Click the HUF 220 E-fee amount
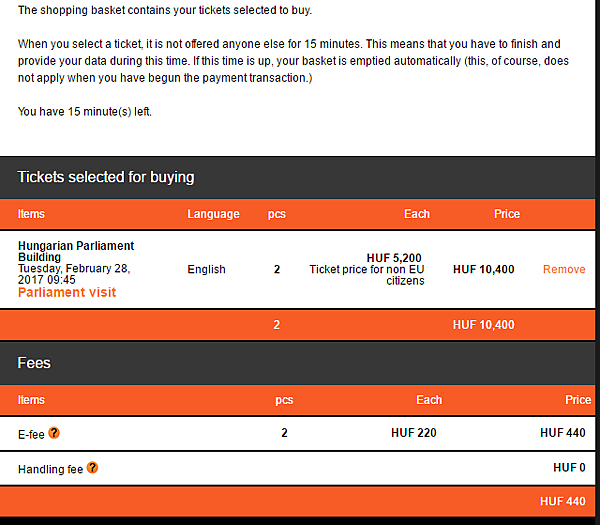Viewport: 600px width, 525px height. pyautogui.click(x=413, y=433)
